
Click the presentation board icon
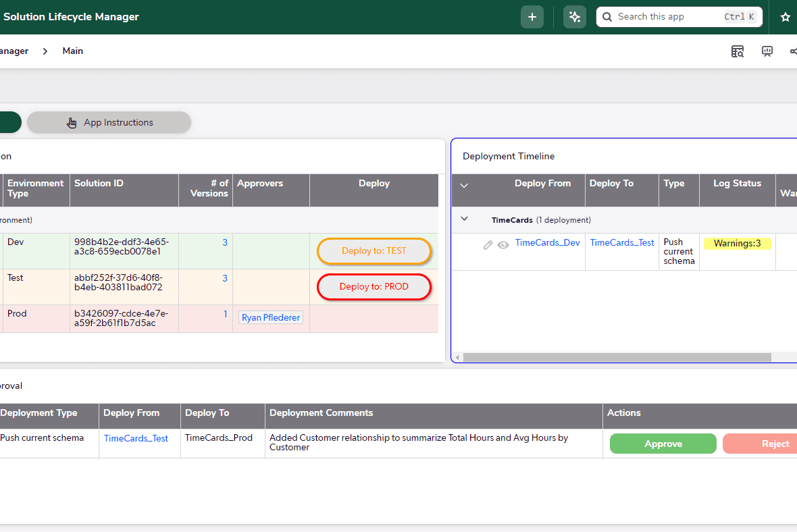click(767, 51)
